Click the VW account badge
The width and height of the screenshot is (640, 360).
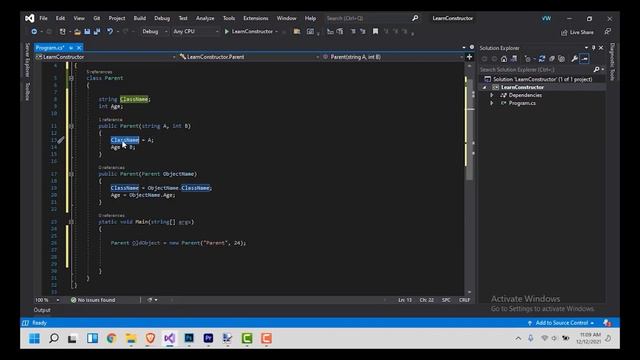(x=546, y=18)
